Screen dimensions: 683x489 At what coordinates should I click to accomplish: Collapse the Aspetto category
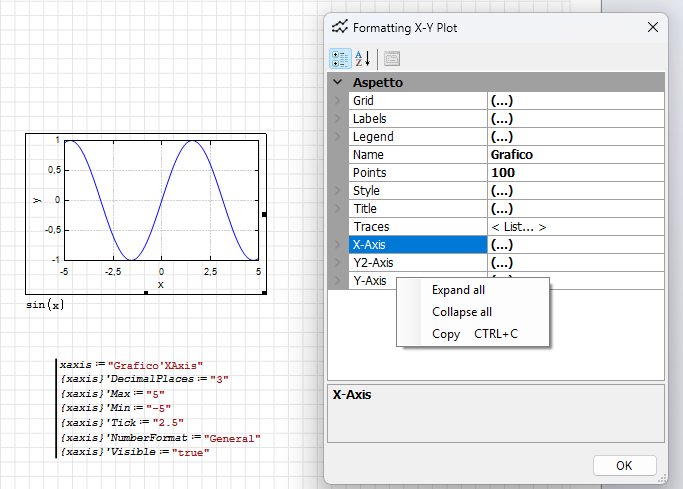pos(338,83)
